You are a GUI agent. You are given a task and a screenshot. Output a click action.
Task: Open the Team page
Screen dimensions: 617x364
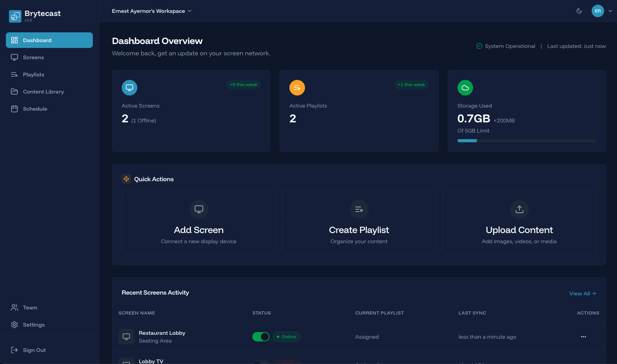(x=49, y=307)
